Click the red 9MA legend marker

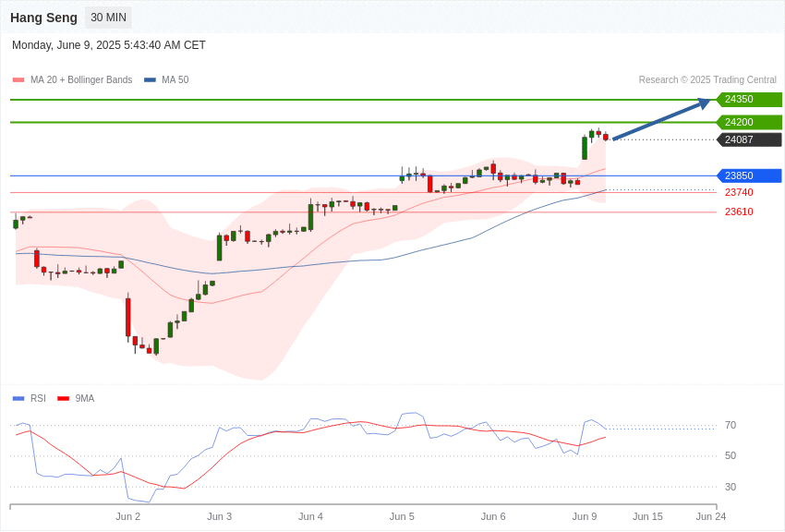coord(64,398)
